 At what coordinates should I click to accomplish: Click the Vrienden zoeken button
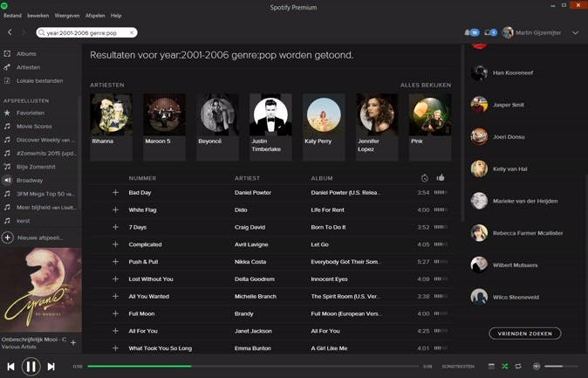point(525,333)
